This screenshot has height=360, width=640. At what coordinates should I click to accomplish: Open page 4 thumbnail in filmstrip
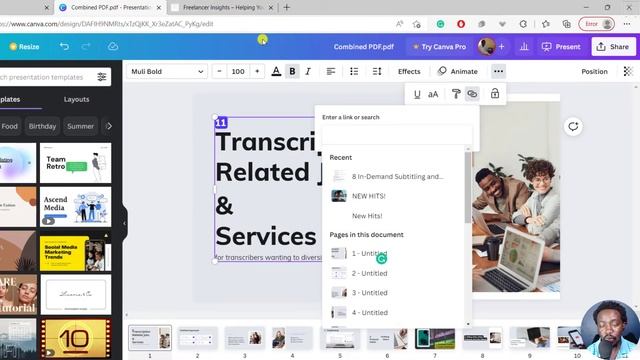tap(292, 338)
